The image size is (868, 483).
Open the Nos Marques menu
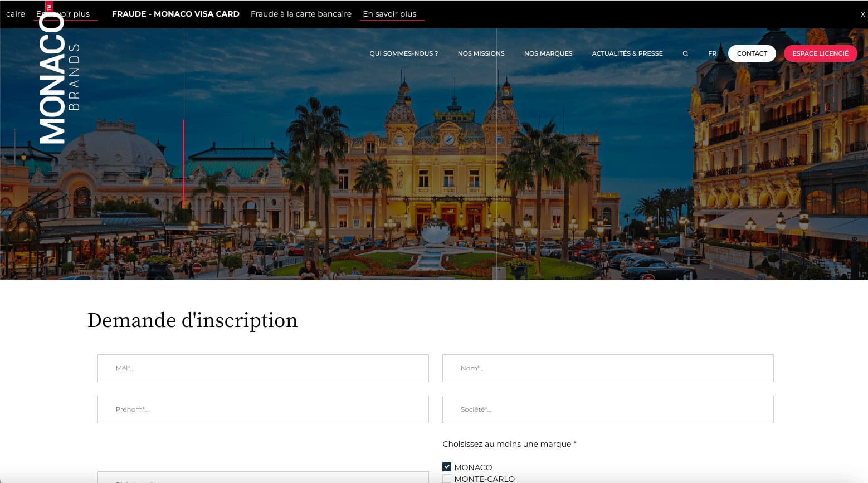[x=548, y=53]
